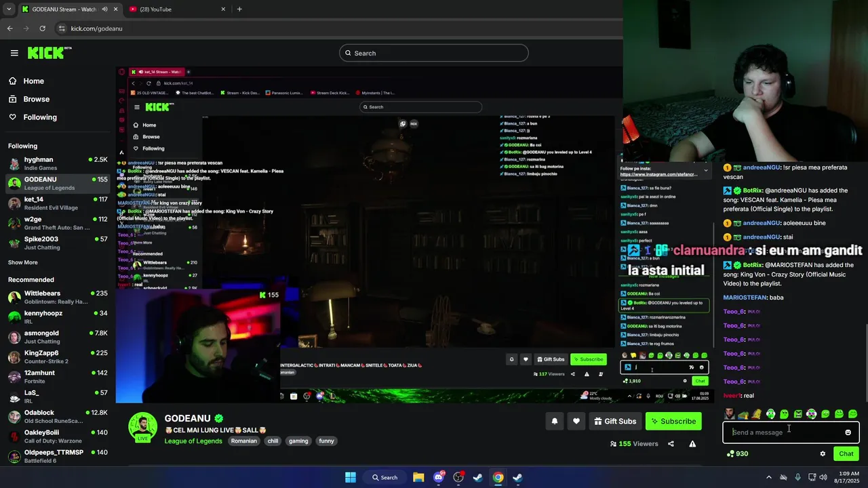Open the Spike2003 channel in sidebar
The width and height of the screenshot is (868, 488).
point(58,243)
